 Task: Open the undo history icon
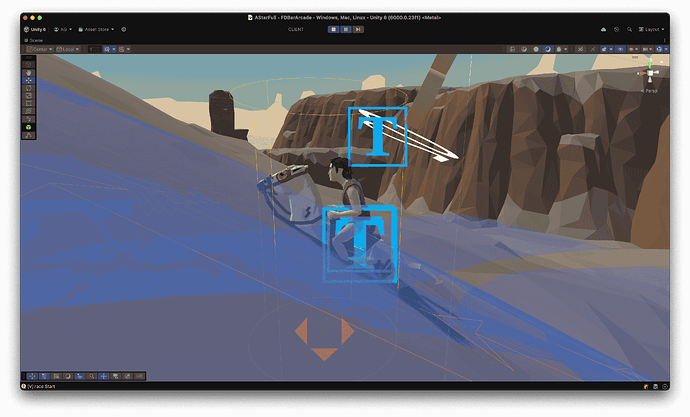point(617,29)
